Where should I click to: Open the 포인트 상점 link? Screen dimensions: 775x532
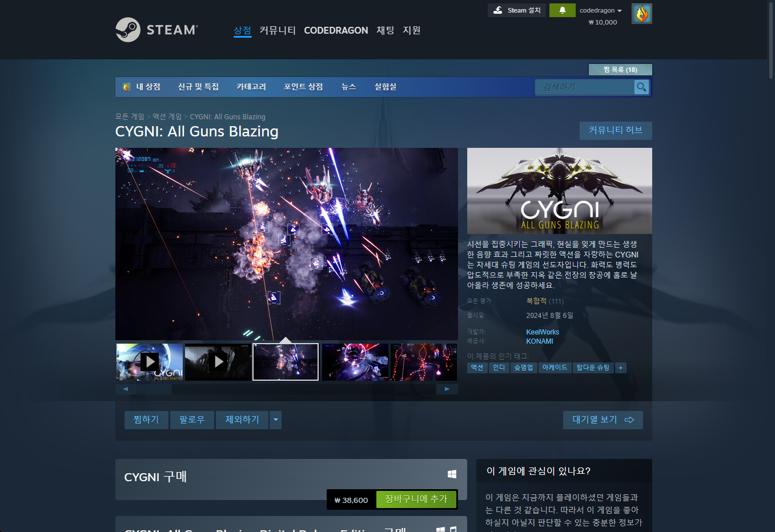[x=303, y=87]
